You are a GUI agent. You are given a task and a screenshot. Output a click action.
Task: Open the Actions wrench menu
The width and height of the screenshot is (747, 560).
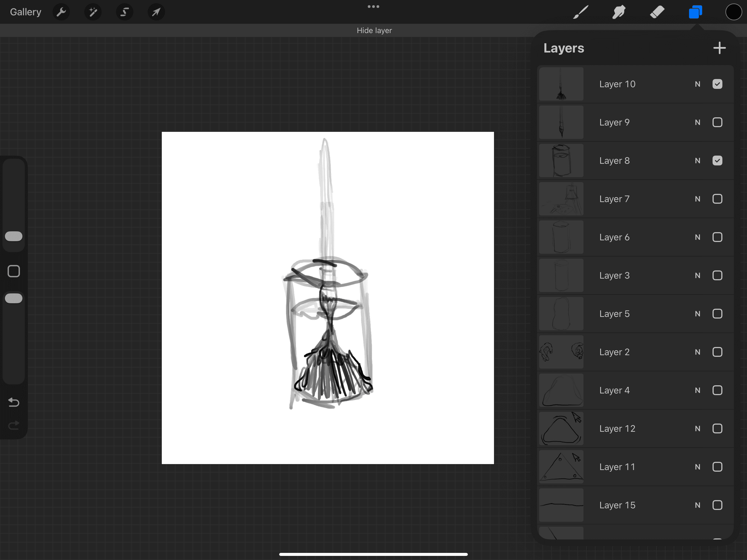pyautogui.click(x=61, y=12)
